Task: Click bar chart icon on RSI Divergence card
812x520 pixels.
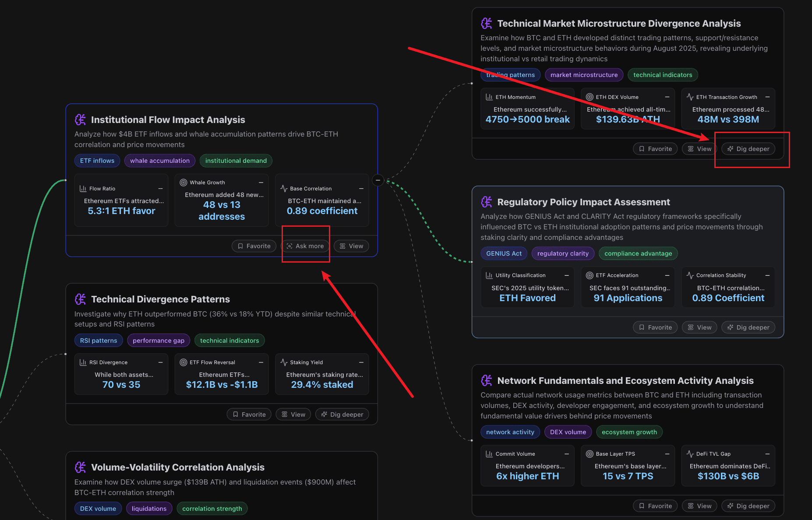Action: coord(83,362)
